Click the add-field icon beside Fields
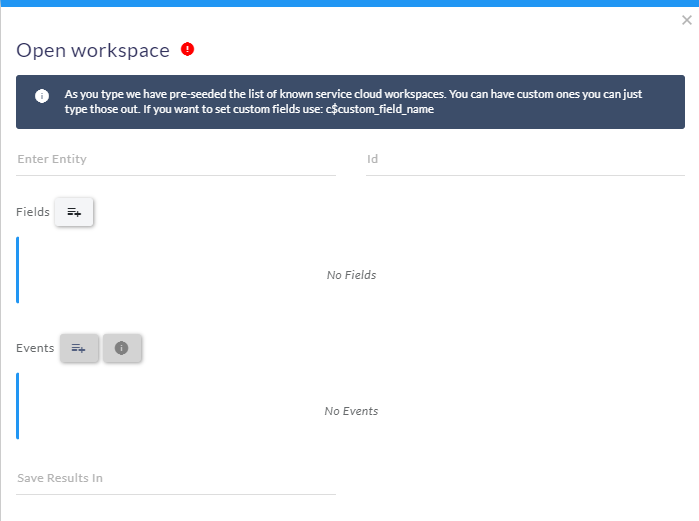 pyautogui.click(x=74, y=212)
